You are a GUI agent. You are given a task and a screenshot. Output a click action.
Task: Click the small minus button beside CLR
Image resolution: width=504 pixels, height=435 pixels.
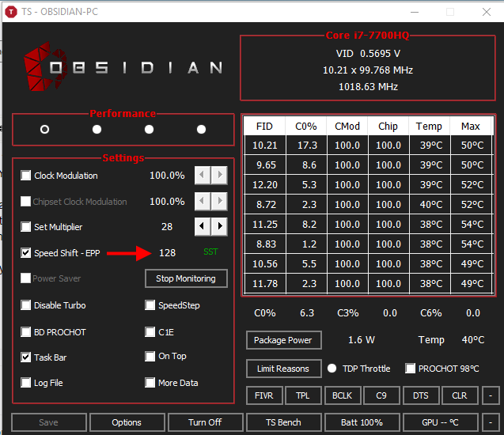tap(491, 395)
